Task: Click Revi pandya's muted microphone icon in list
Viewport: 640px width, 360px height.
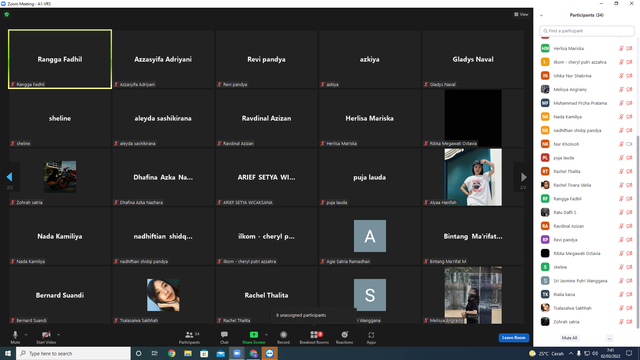Action: (x=621, y=240)
